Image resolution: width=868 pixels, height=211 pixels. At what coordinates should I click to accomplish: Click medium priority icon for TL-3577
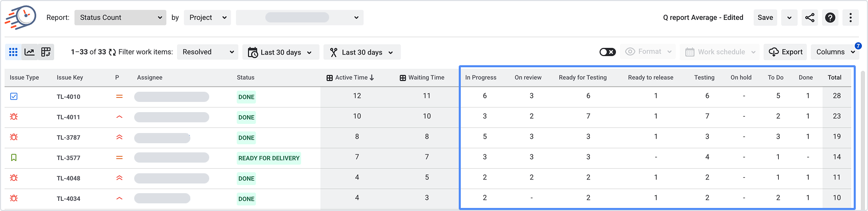[x=119, y=157]
